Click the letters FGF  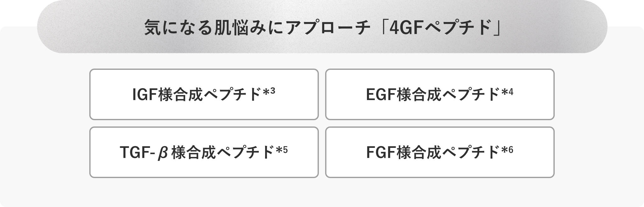click(x=381, y=153)
